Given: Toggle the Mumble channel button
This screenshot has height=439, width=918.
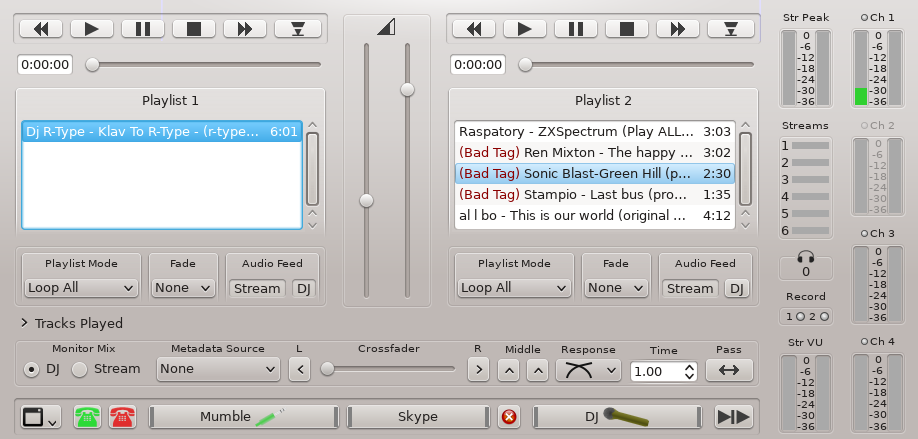Looking at the screenshot, I should pos(244,417).
